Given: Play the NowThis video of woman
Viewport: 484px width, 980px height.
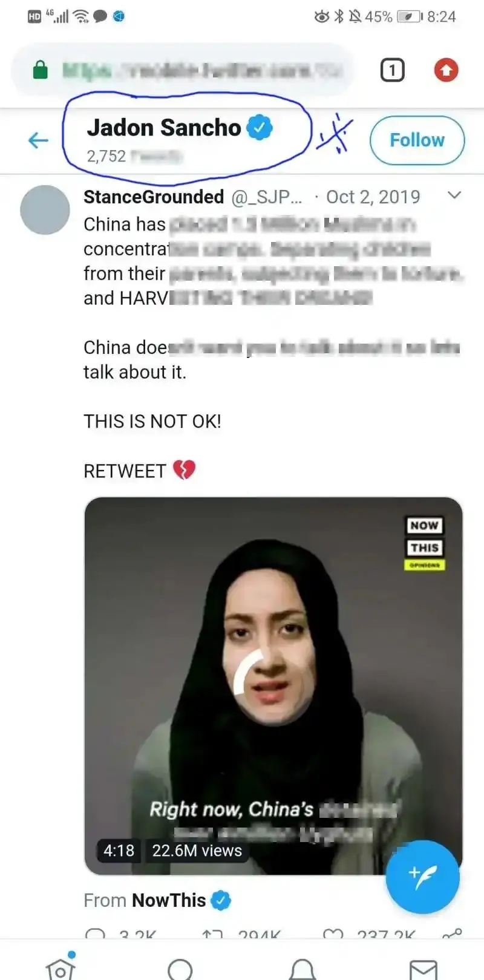Looking at the screenshot, I should pyautogui.click(x=273, y=686).
